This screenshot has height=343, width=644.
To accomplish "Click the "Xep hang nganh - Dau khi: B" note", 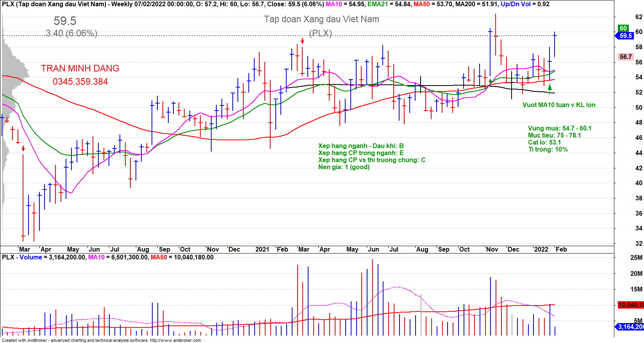I will (361, 146).
